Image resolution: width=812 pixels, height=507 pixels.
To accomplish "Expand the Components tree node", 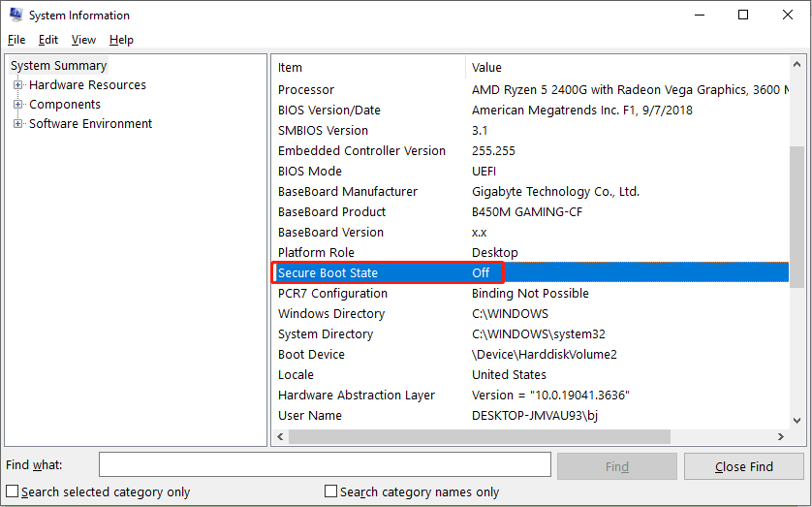I will [x=17, y=105].
